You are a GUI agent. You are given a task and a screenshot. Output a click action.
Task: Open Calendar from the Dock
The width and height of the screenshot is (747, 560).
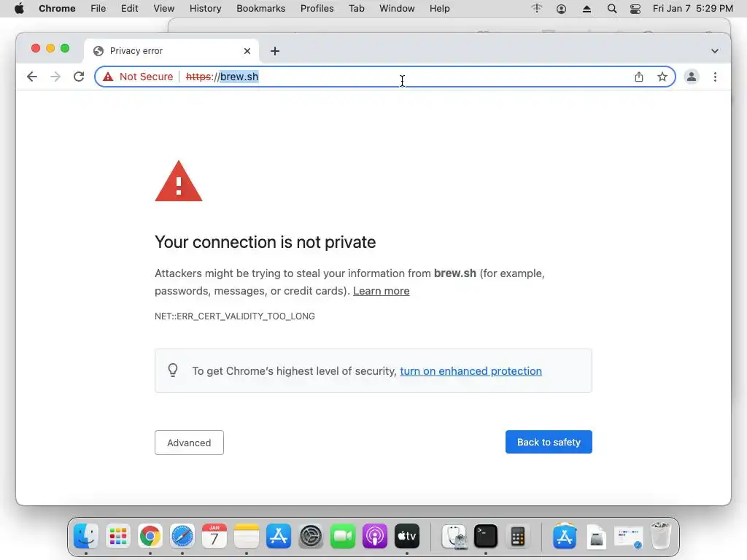click(214, 536)
